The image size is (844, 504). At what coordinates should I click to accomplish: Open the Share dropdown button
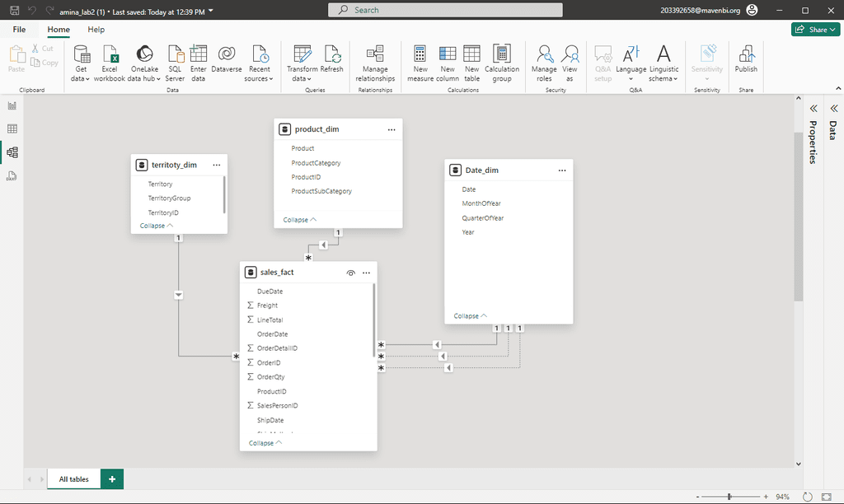(x=815, y=30)
